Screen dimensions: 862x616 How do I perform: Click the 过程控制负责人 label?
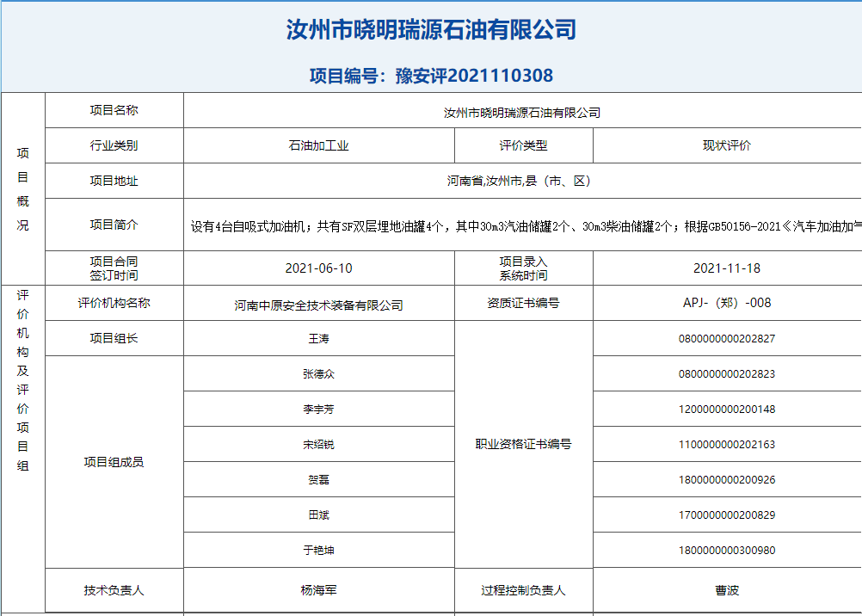click(523, 590)
